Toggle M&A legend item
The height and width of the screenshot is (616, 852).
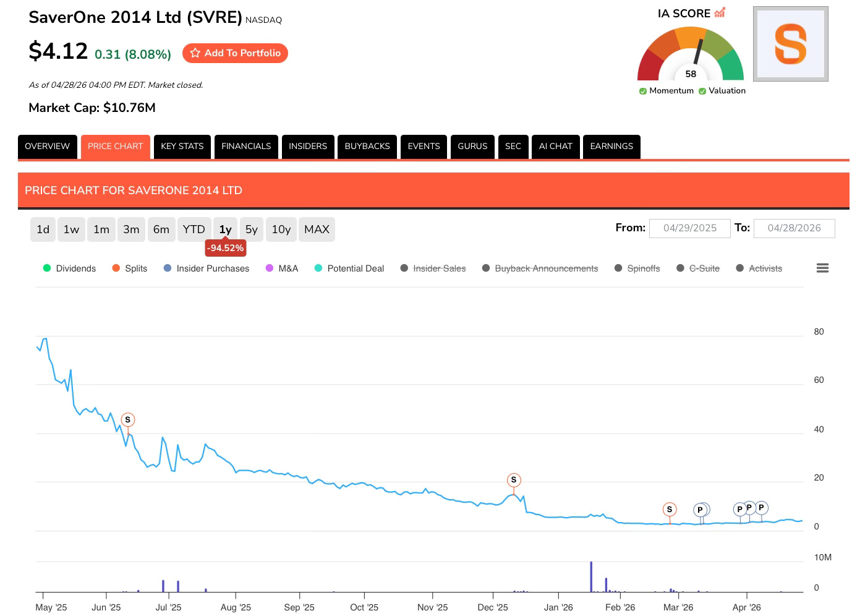282,268
